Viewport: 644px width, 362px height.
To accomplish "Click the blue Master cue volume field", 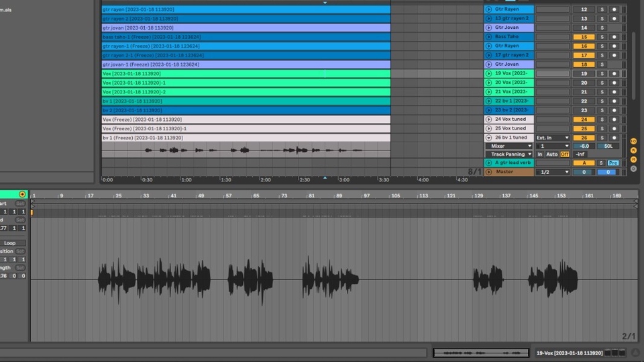I will point(608,172).
